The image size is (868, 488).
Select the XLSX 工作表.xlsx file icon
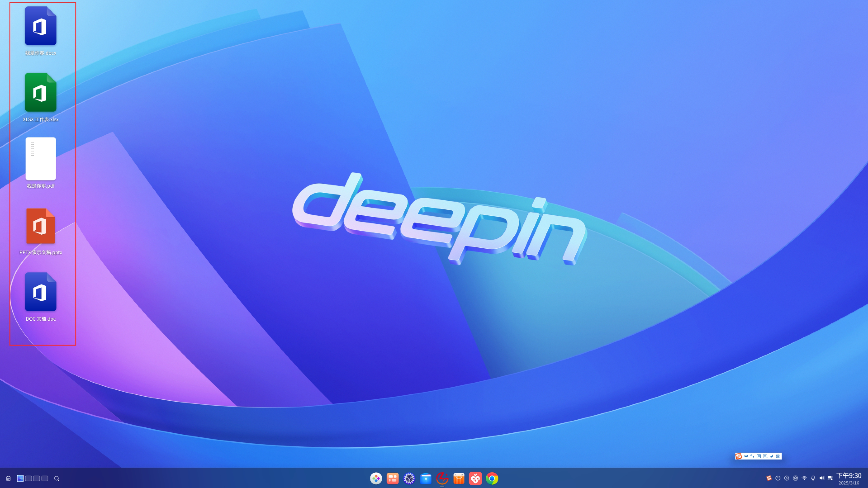[x=40, y=92]
